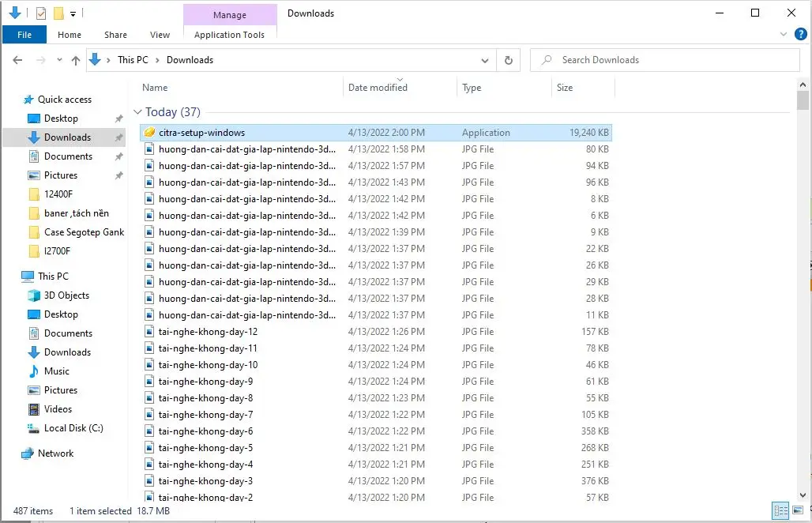Open address bar history dropdown
This screenshot has width=812, height=523.
[x=485, y=60]
